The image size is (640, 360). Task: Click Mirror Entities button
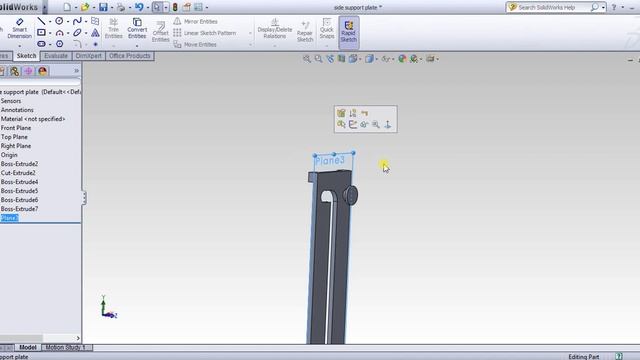coord(196,21)
